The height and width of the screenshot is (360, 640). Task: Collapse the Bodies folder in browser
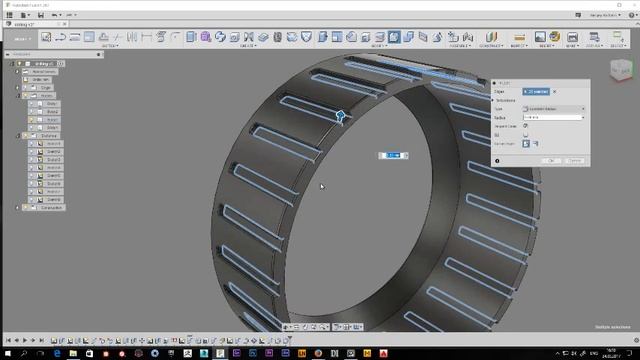(x=18, y=96)
